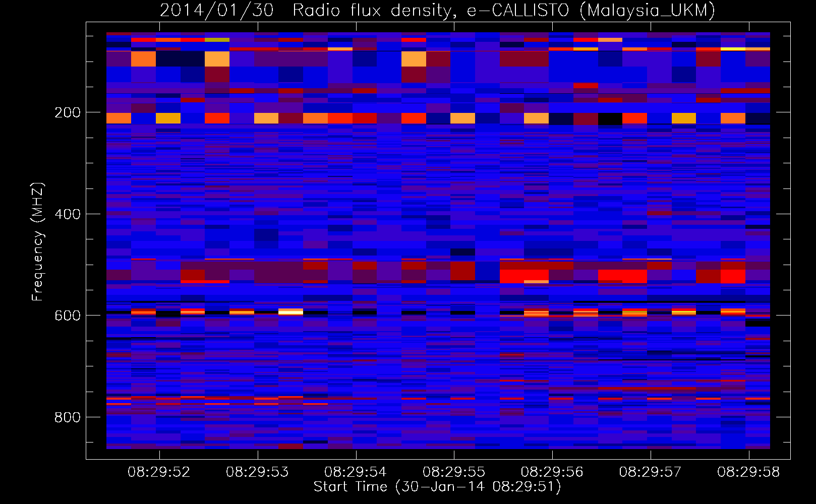The image size is (816, 504).
Task: Click the 200 frequency tick label
Action: pos(68,112)
